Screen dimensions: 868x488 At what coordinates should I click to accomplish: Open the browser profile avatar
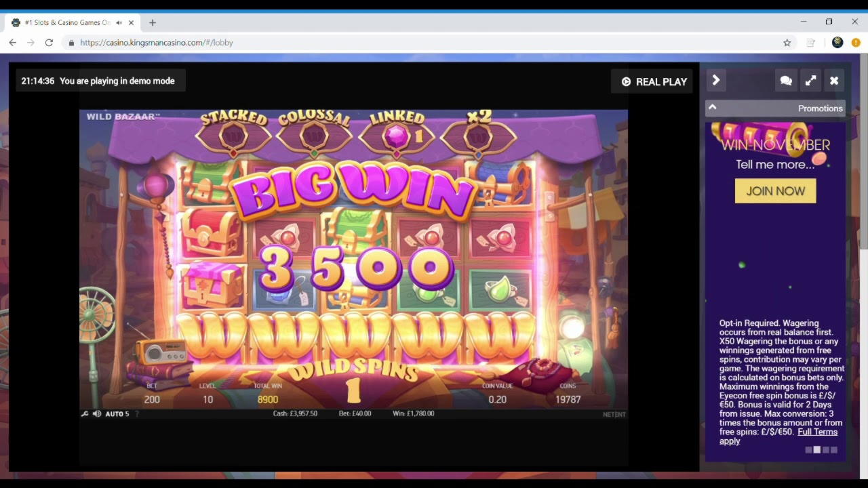pyautogui.click(x=837, y=43)
